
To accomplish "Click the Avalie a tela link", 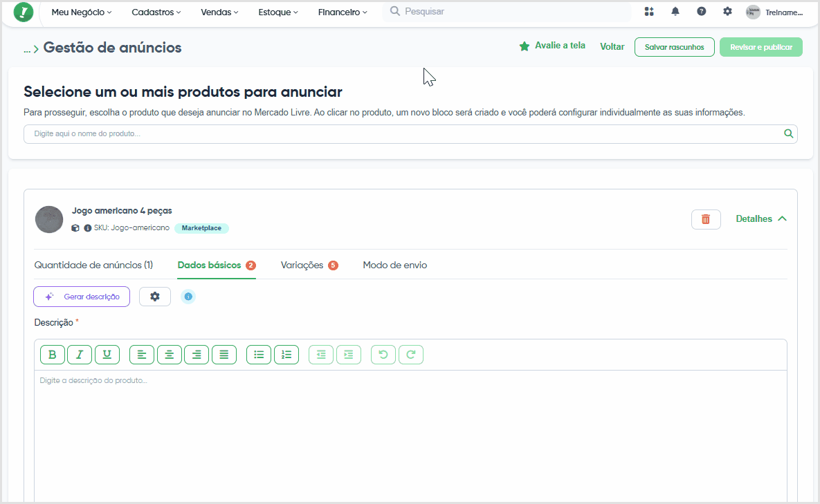I will [560, 46].
